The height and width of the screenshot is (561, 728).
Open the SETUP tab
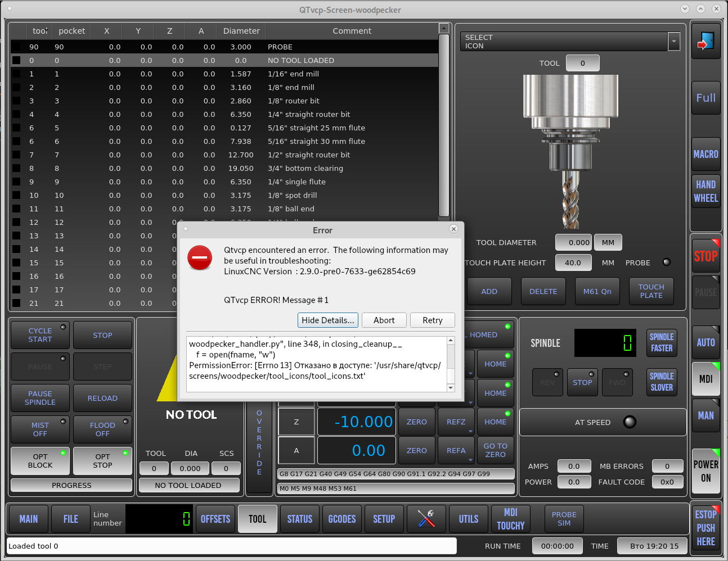coord(384,519)
